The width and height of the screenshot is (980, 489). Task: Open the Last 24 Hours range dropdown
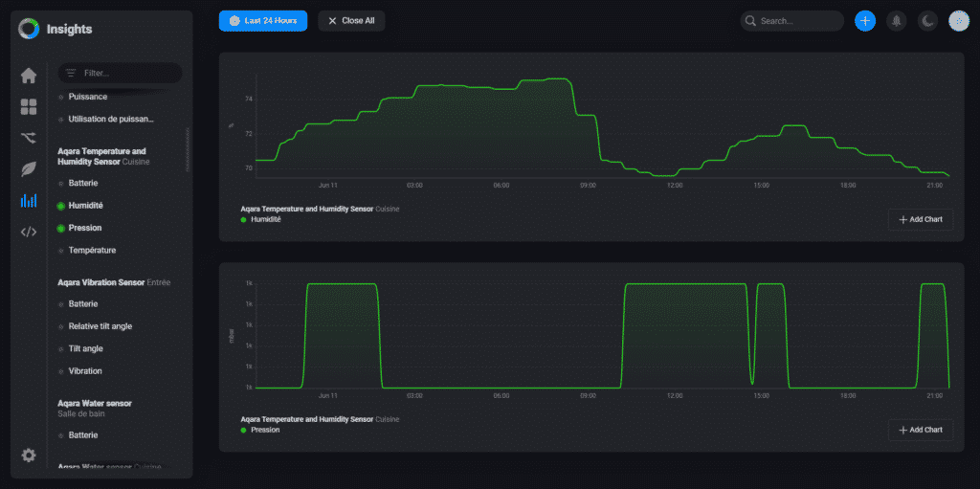point(263,21)
